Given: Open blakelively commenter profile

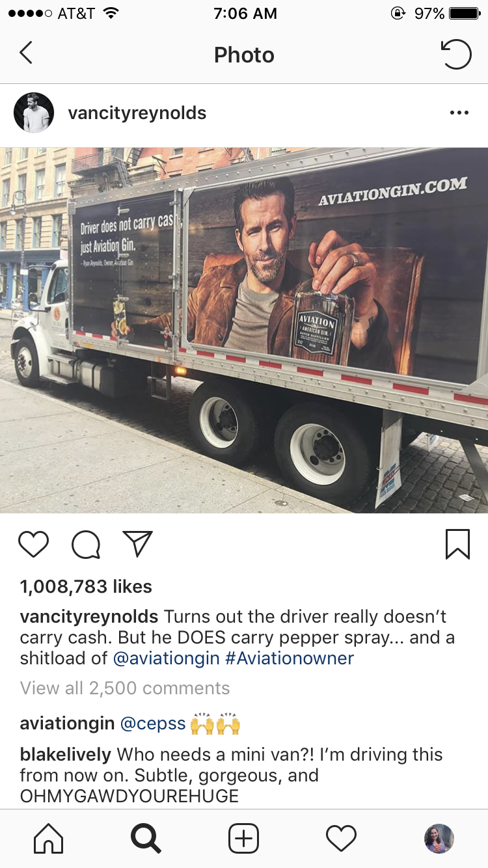Looking at the screenshot, I should [x=66, y=755].
